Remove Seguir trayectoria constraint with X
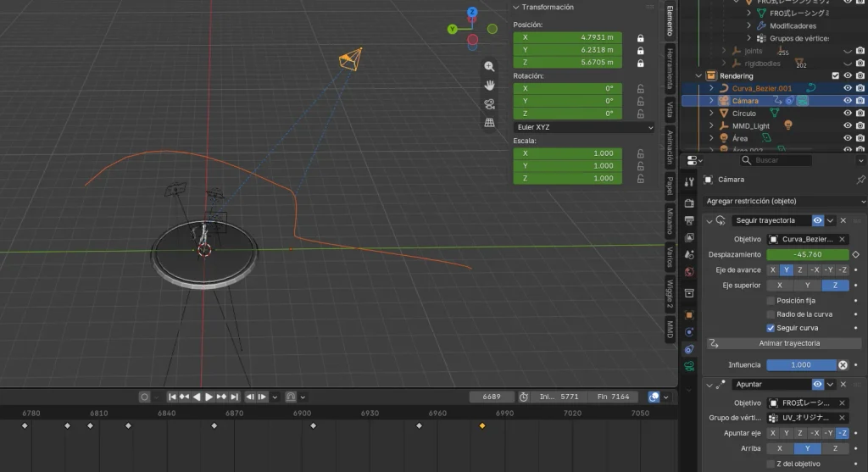868x472 pixels. [x=843, y=220]
